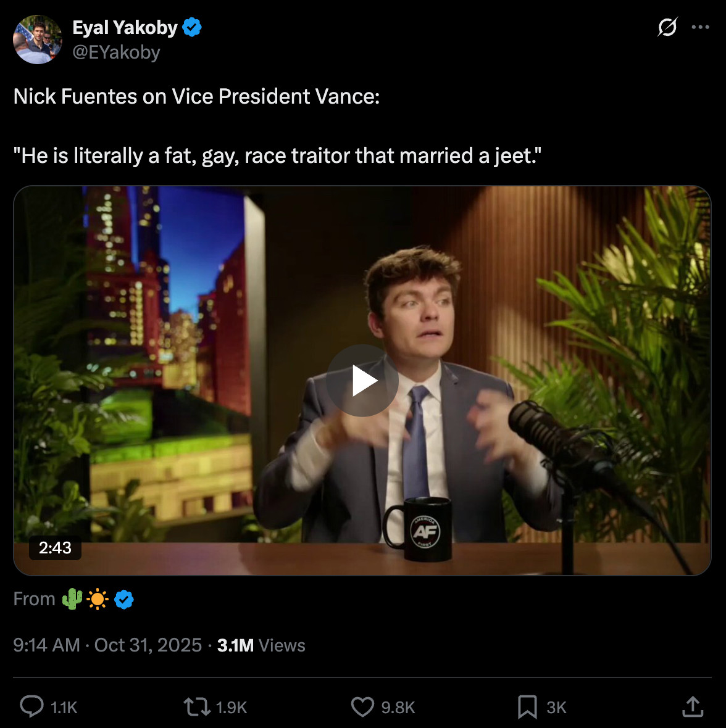Click the reply speech bubble icon
Screen dimensions: 726x728
pos(31,706)
